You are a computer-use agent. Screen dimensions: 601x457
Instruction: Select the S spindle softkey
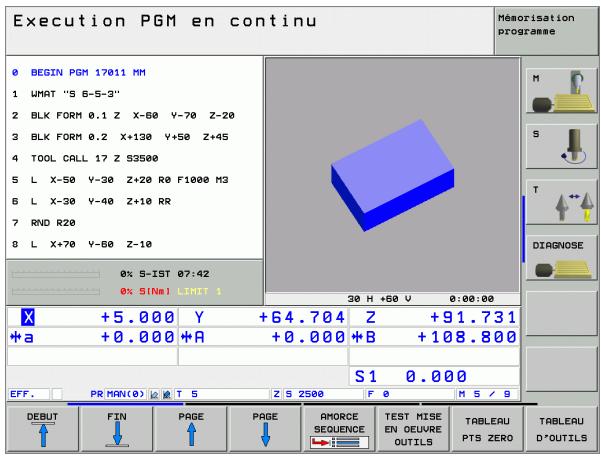(562, 146)
